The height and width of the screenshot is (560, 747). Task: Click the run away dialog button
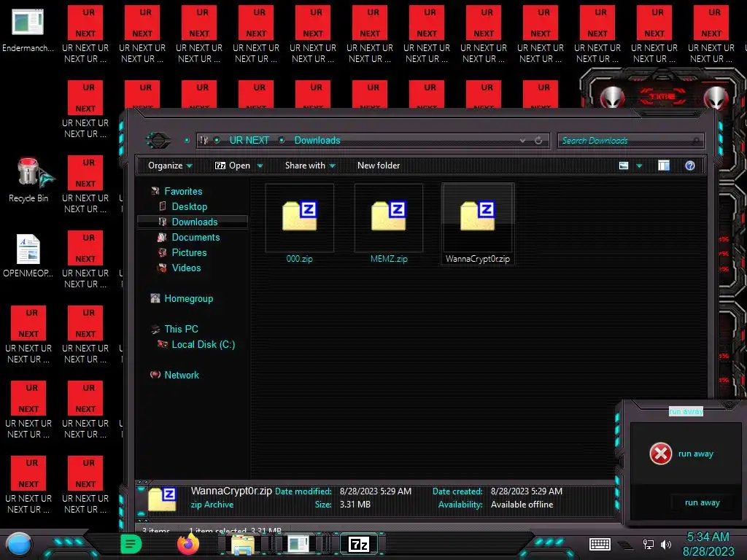(x=703, y=502)
